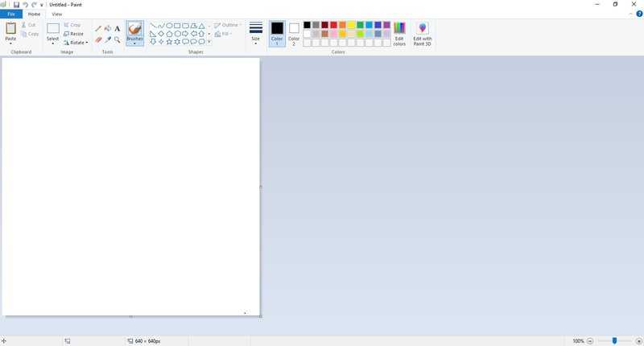Click the Brushes tool icon
The image size is (644, 346).
click(134, 29)
